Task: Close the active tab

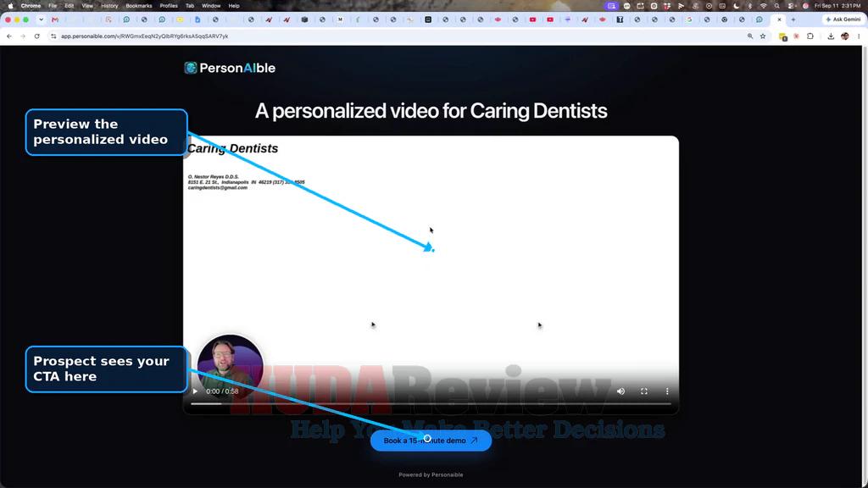Action: (x=780, y=19)
